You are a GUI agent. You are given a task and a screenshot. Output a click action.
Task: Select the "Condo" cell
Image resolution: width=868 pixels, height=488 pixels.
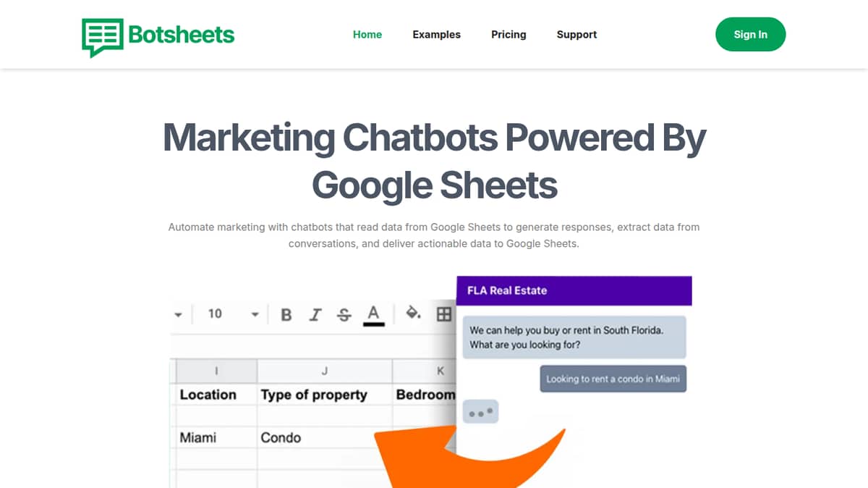point(325,437)
